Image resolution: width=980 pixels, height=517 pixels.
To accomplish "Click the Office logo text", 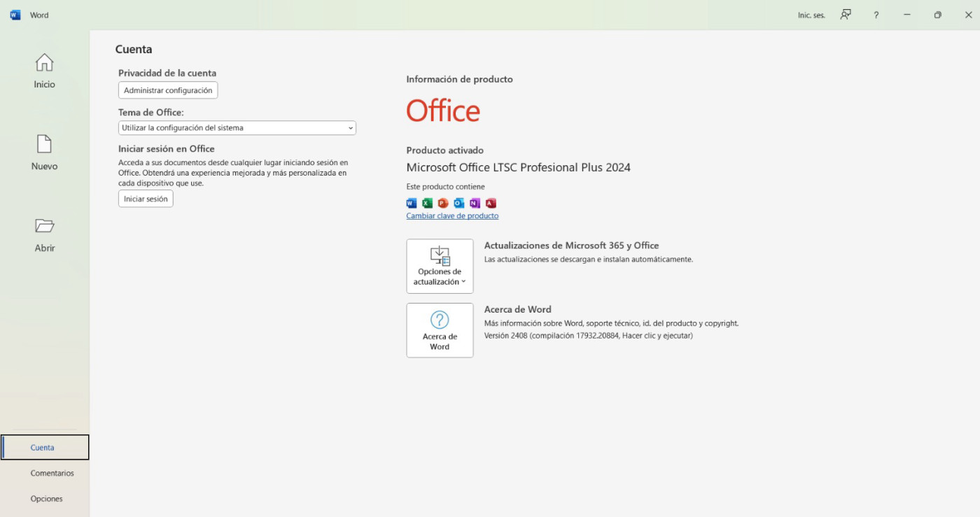I will click(443, 111).
